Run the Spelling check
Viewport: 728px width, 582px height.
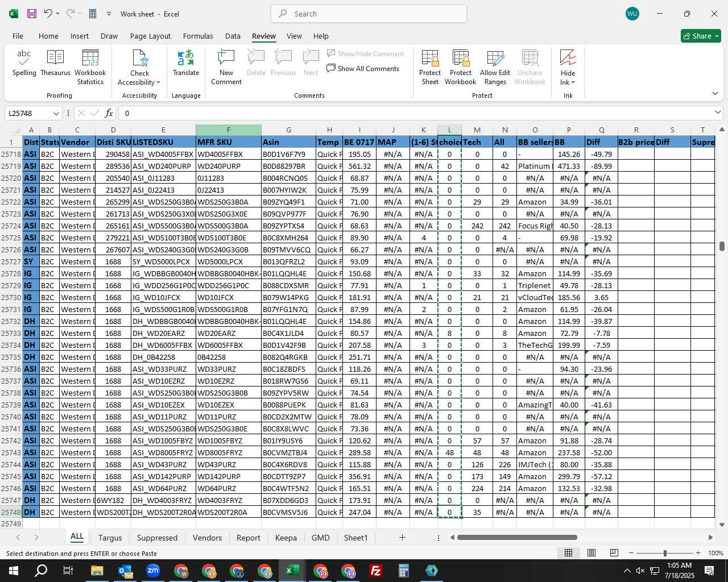(24, 63)
